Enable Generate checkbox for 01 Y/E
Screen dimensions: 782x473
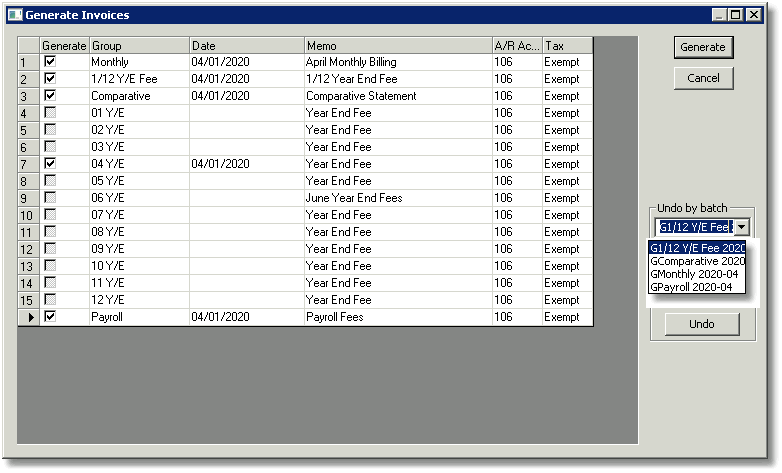click(x=50, y=112)
